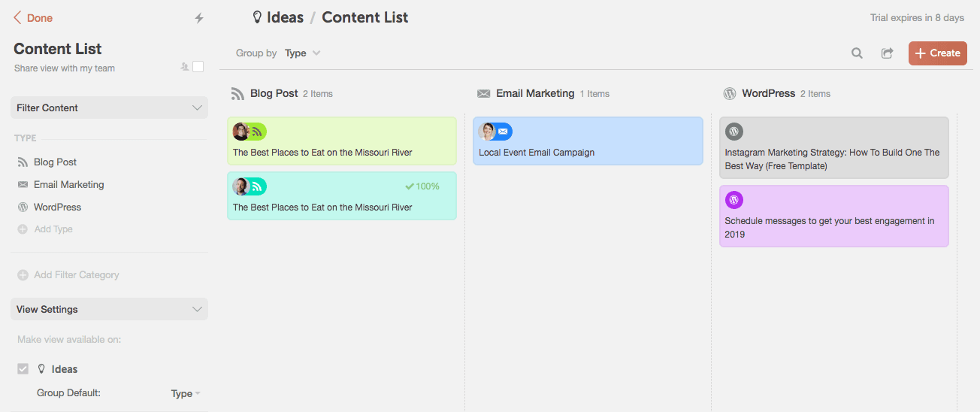
Task: Click the lightning bolt icon in sidebar
Action: [x=199, y=18]
